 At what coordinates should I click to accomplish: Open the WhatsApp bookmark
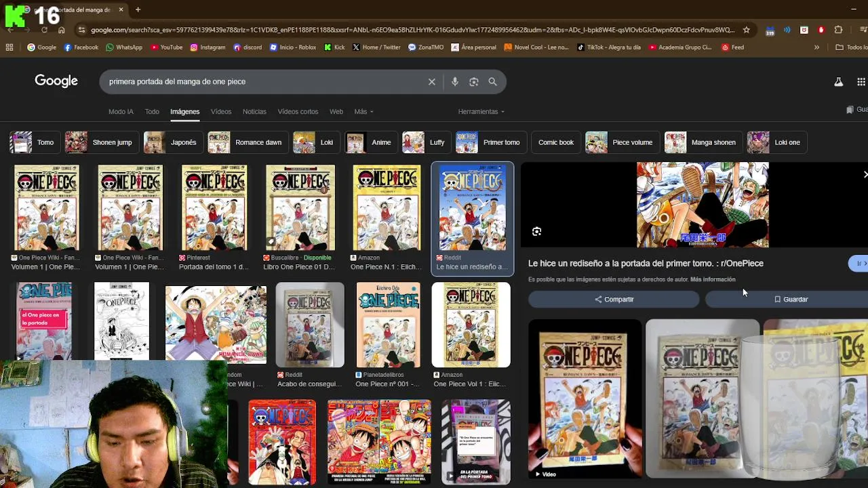tap(124, 47)
